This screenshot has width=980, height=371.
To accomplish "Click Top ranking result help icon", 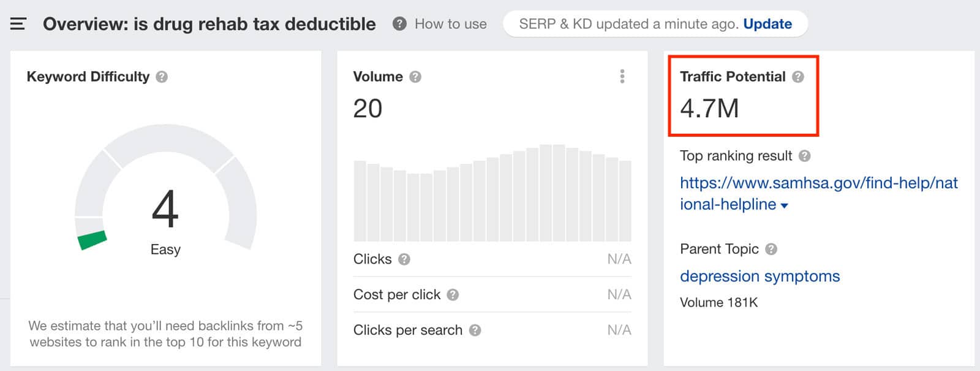I will click(805, 156).
